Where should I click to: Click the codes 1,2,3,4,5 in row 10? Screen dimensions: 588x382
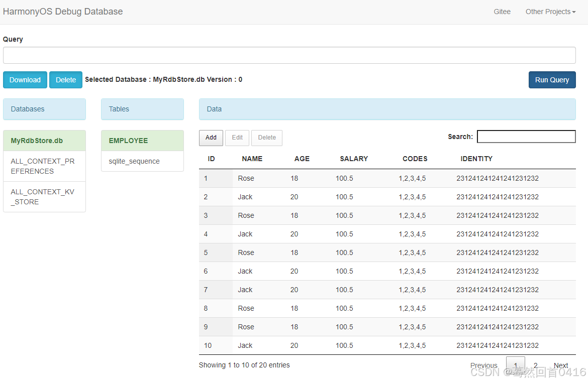(x=412, y=346)
